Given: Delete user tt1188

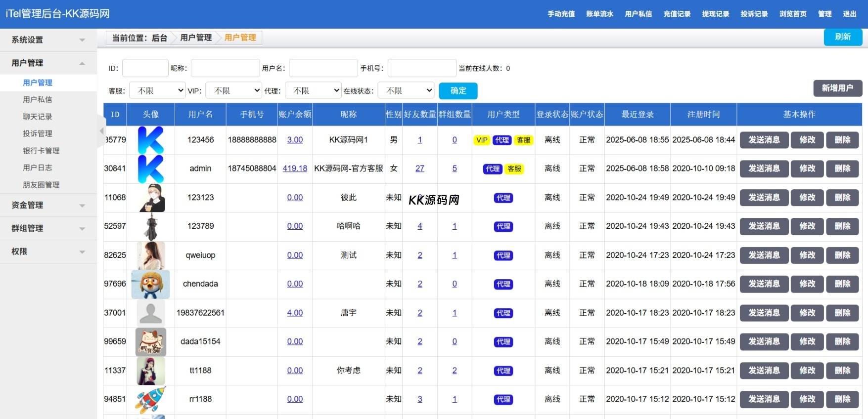Looking at the screenshot, I should [843, 371].
